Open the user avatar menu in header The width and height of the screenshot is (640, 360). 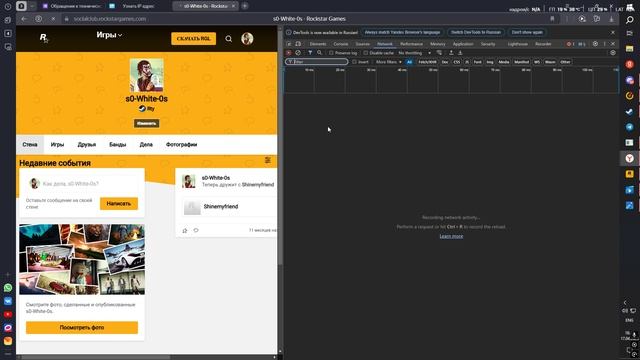point(247,39)
